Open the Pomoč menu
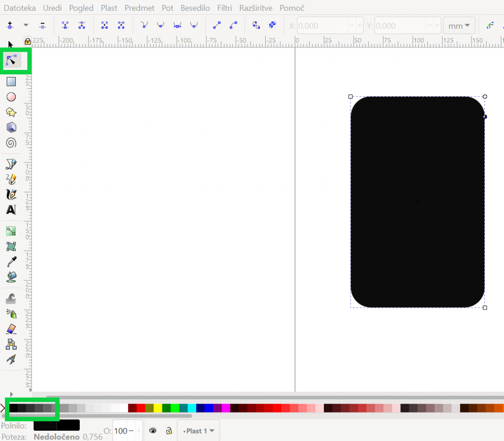The height and width of the screenshot is (441, 504). point(292,8)
